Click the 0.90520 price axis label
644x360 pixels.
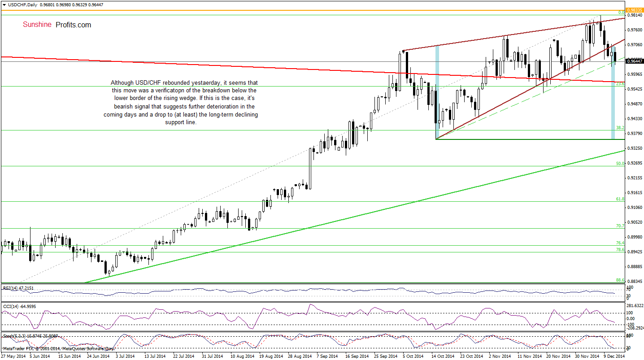(634, 222)
